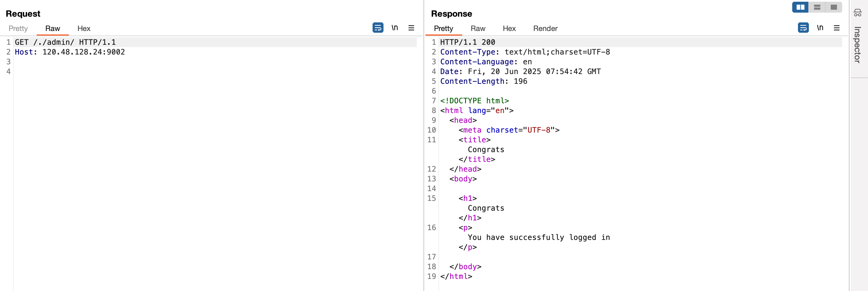868x291 pixels.
Task: Select the Request Hex tab
Action: click(x=84, y=29)
